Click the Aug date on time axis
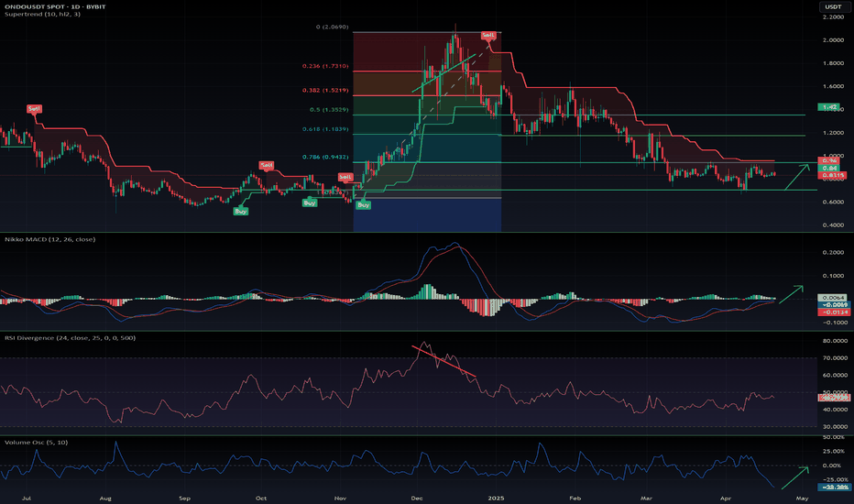 coord(105,498)
